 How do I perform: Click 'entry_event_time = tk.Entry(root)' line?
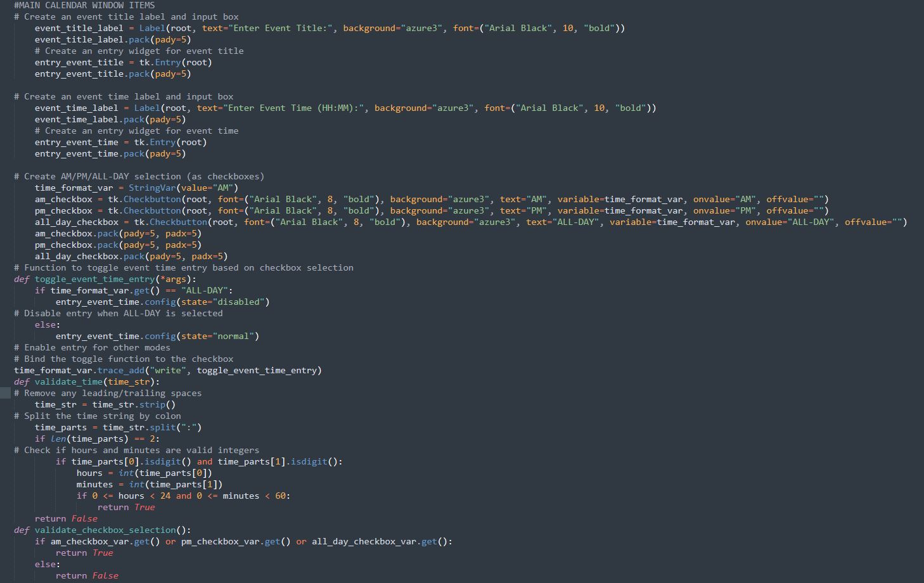[x=121, y=142]
